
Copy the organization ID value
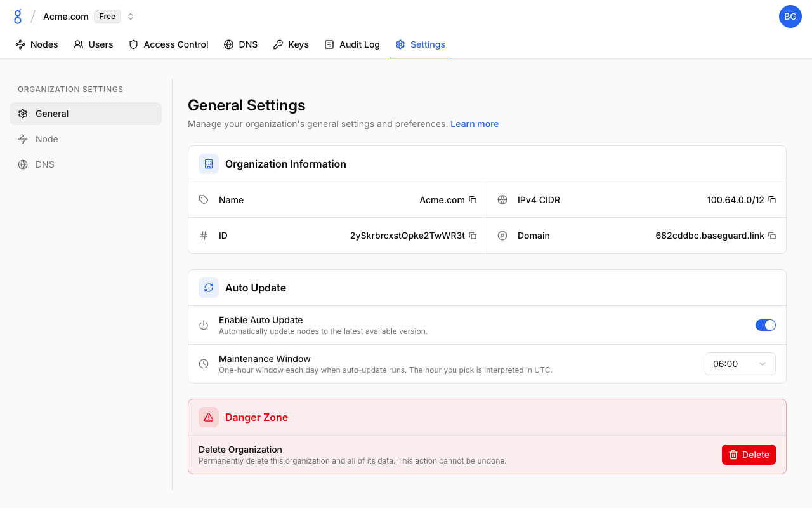tap(473, 236)
